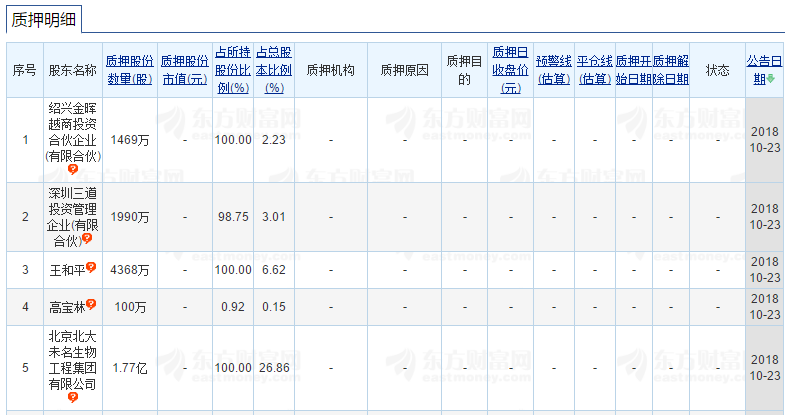Select shareholder name 王和平
The height and width of the screenshot is (415, 790).
coord(66,269)
